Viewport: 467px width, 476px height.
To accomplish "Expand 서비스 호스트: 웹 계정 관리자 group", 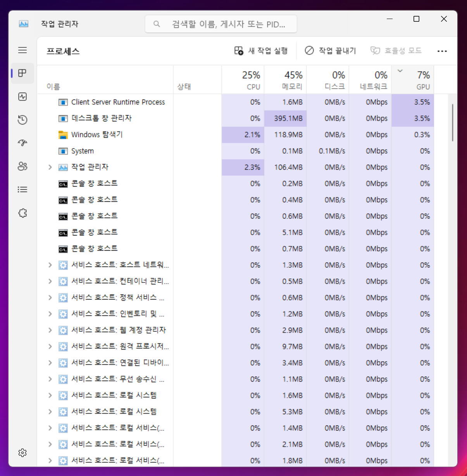I will coord(50,330).
